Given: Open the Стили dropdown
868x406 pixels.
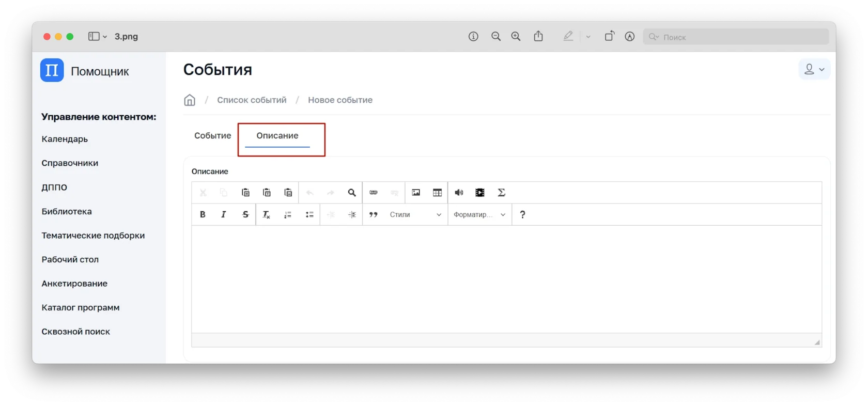Looking at the screenshot, I should tap(415, 214).
